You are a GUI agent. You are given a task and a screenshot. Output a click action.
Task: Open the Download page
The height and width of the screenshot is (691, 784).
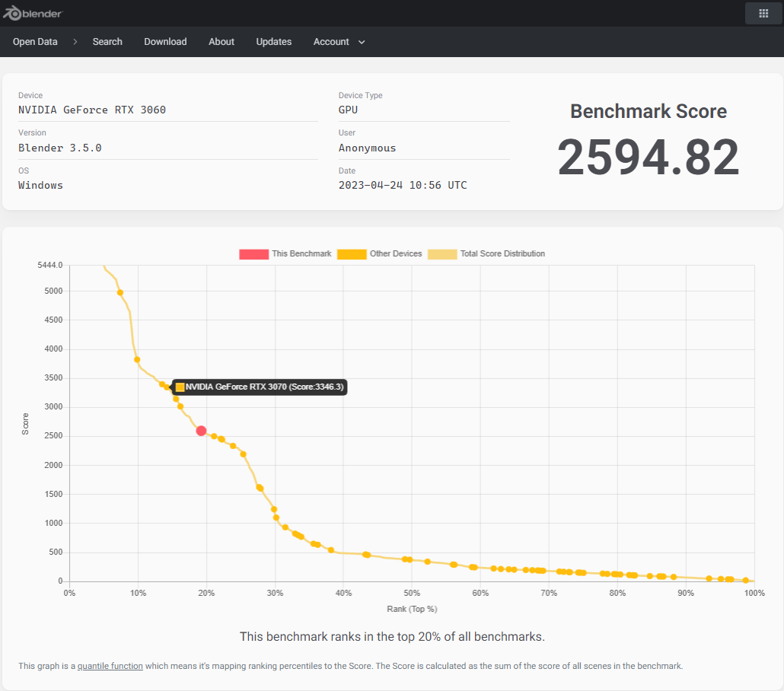pyautogui.click(x=165, y=42)
